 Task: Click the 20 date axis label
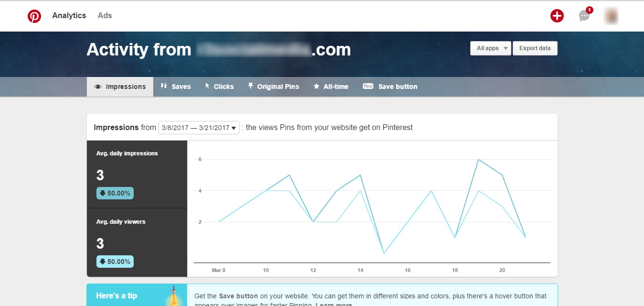click(502, 270)
